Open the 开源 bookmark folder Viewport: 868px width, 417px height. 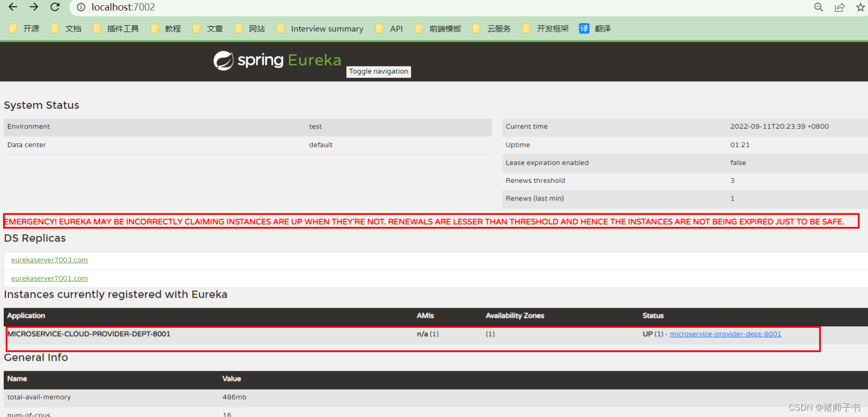(24, 28)
